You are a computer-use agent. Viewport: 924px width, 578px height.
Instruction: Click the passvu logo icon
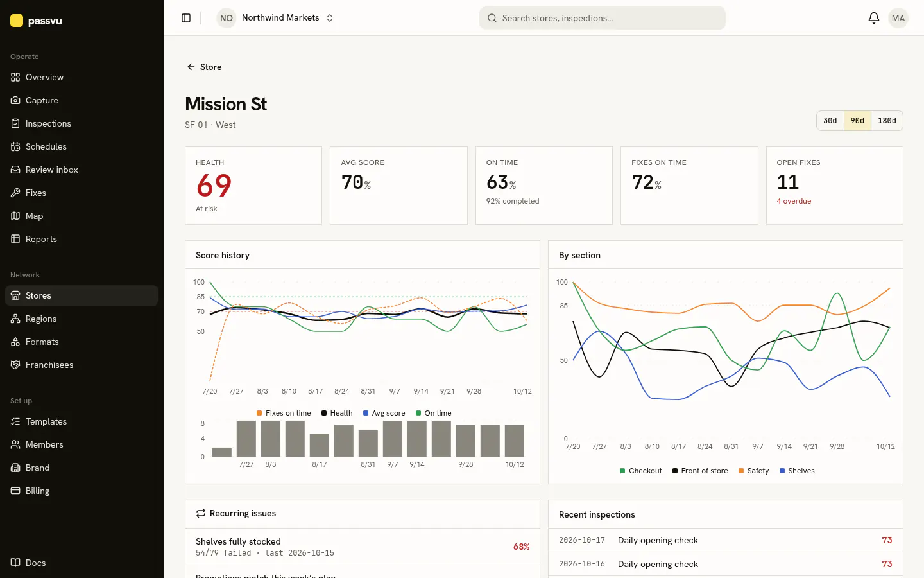17,21
